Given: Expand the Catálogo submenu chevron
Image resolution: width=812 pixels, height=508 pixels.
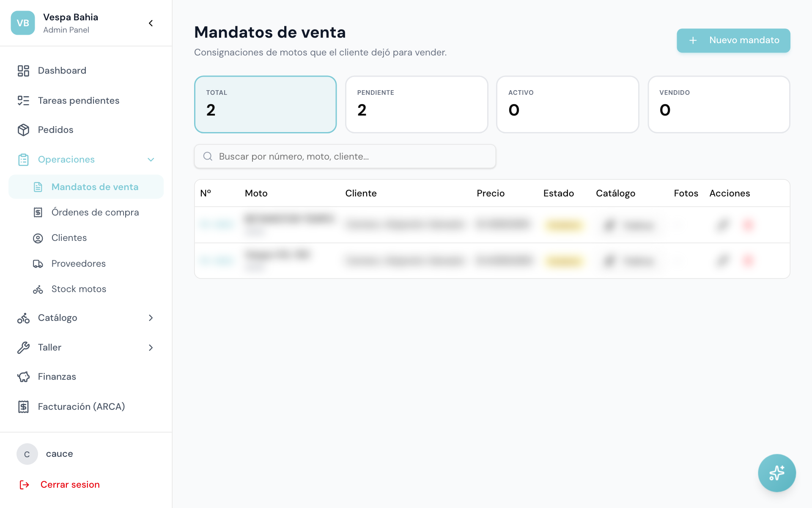Looking at the screenshot, I should [151, 318].
